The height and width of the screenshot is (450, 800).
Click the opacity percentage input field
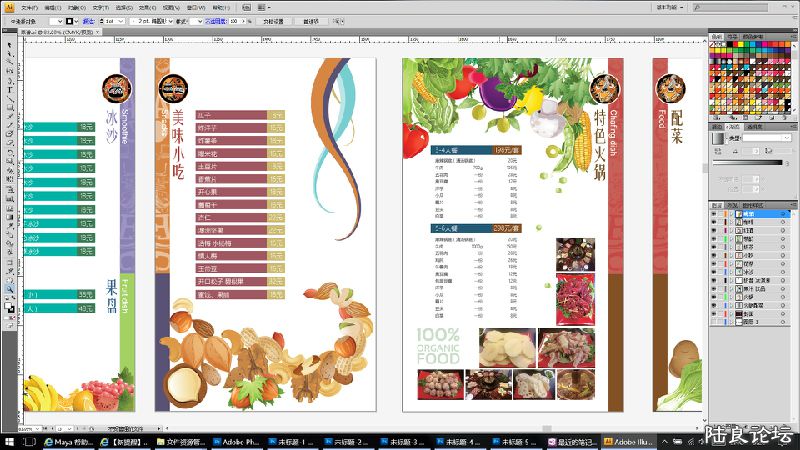[x=235, y=20]
